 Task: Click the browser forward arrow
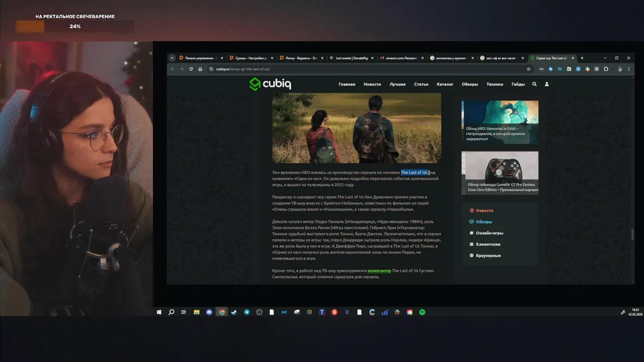click(182, 69)
